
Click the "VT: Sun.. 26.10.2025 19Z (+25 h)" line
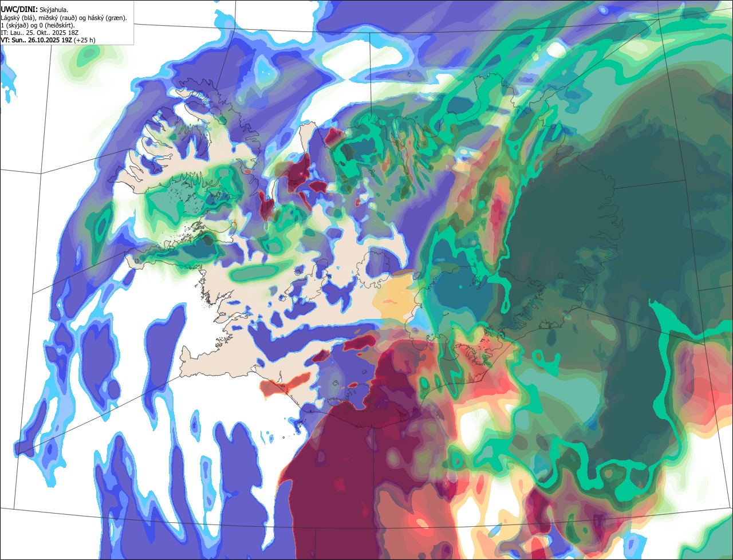click(x=49, y=40)
